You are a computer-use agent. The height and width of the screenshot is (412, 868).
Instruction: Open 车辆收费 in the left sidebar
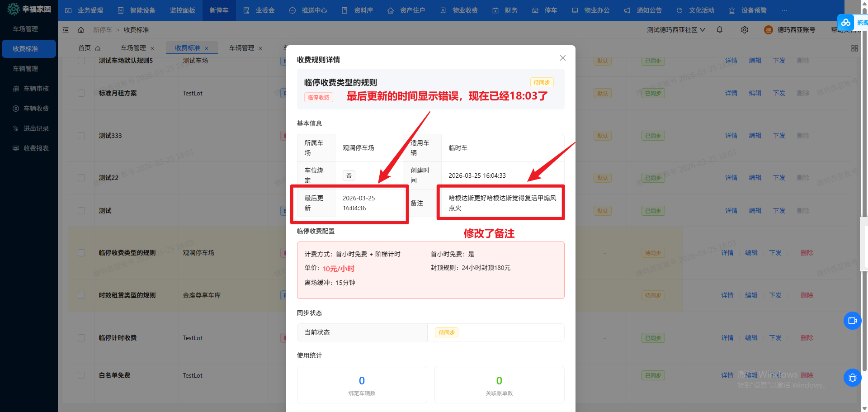36,109
